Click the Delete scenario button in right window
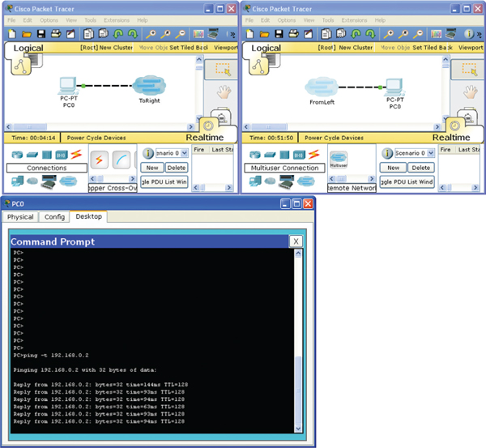486x448 pixels. coord(420,168)
